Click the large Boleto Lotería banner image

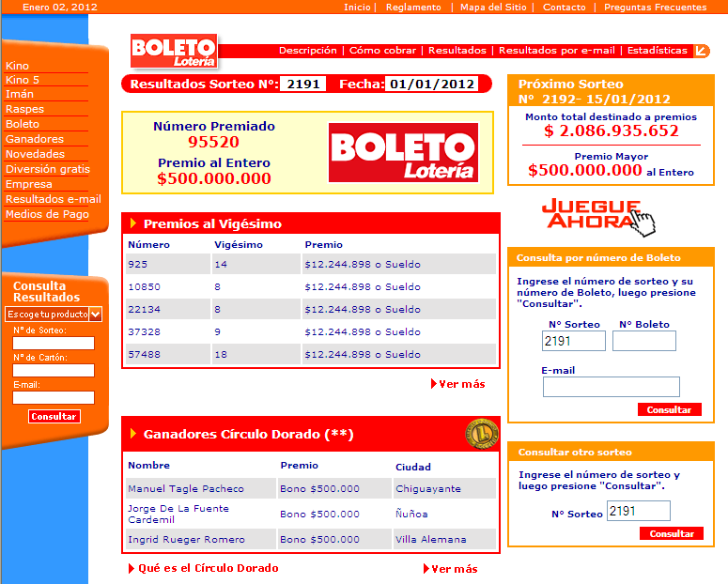coord(403,152)
